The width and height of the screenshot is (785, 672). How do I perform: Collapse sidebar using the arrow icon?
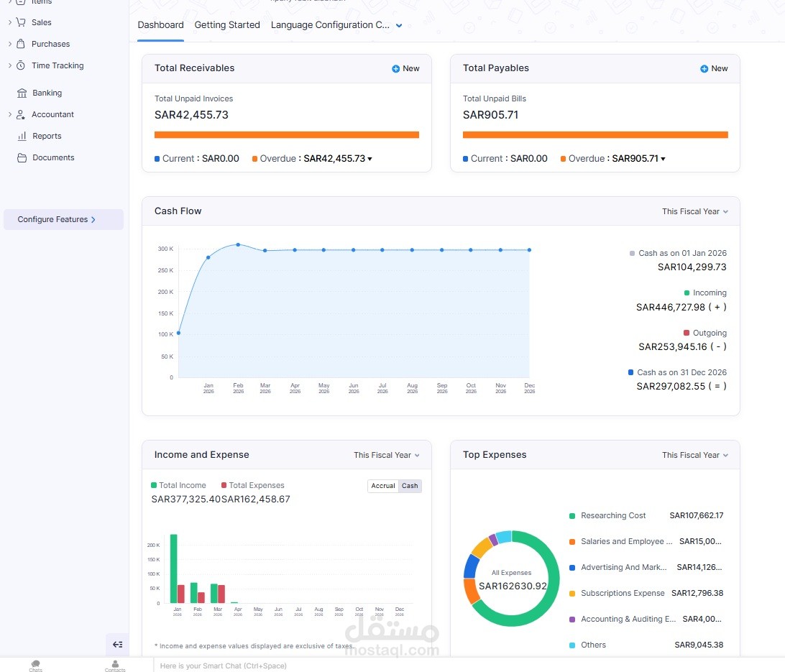118,645
